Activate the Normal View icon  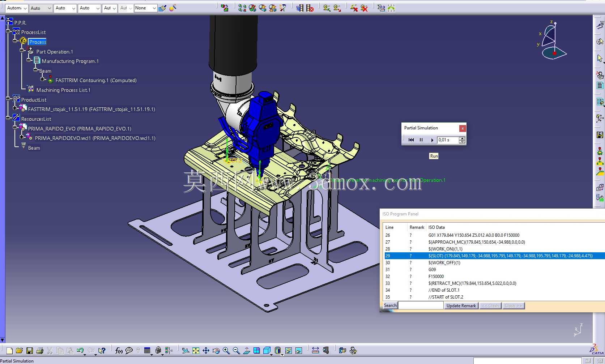click(246, 350)
